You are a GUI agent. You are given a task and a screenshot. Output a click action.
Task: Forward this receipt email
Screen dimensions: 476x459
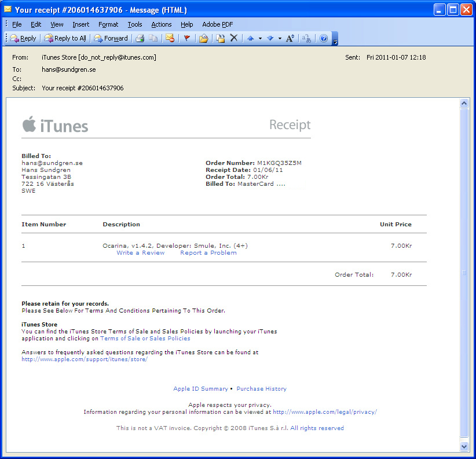(111, 38)
